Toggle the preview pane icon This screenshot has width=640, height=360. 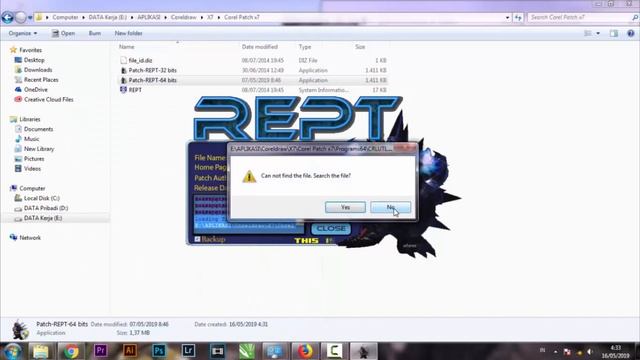[614, 33]
